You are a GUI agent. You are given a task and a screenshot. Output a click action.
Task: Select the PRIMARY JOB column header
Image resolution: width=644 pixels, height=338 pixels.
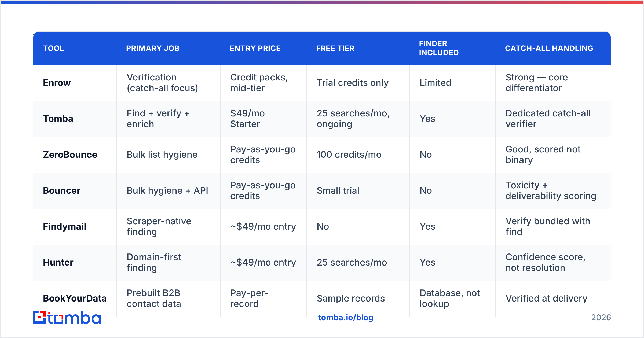[x=153, y=48]
